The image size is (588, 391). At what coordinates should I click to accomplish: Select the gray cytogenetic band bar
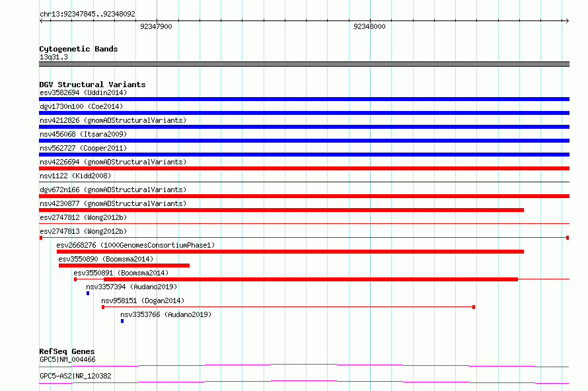click(304, 64)
